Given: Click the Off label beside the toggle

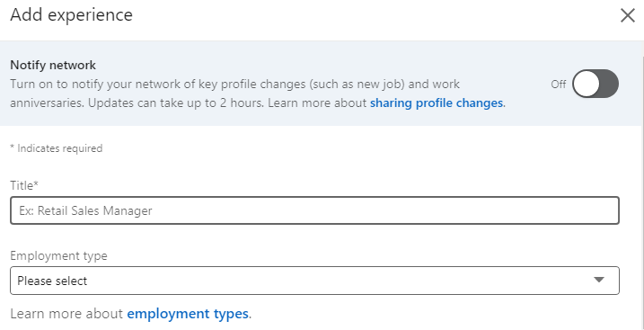Looking at the screenshot, I should click(559, 85).
